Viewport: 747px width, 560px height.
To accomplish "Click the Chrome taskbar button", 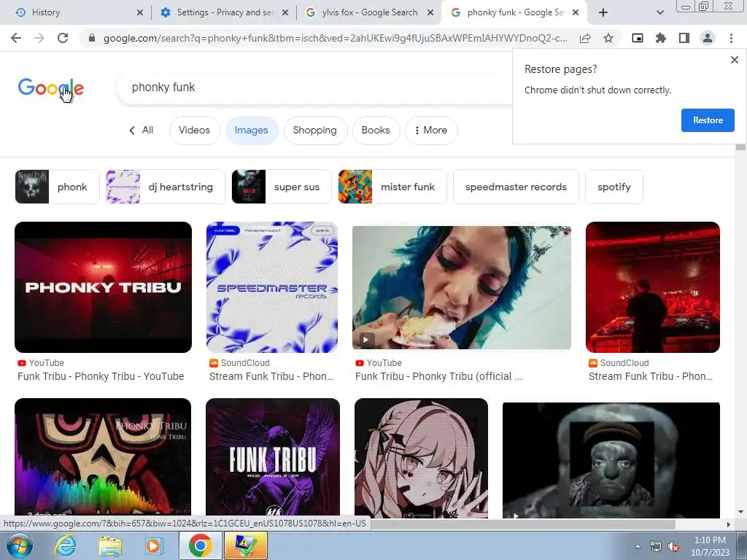I will pos(200,545).
